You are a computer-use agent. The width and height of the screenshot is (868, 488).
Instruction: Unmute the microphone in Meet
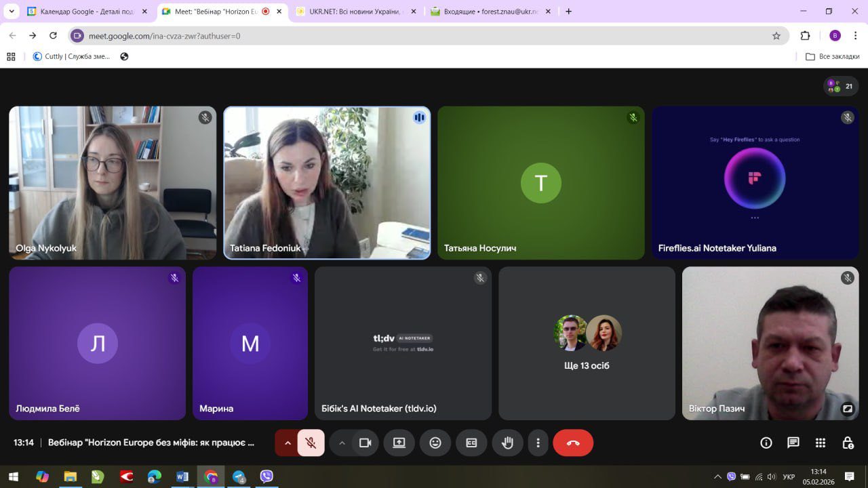[311, 443]
